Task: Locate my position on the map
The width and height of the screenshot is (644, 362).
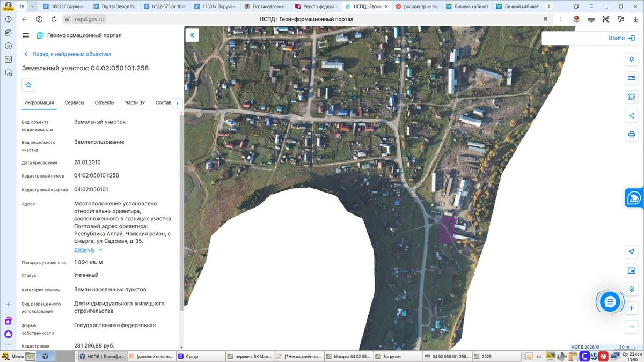Action: coord(631,252)
